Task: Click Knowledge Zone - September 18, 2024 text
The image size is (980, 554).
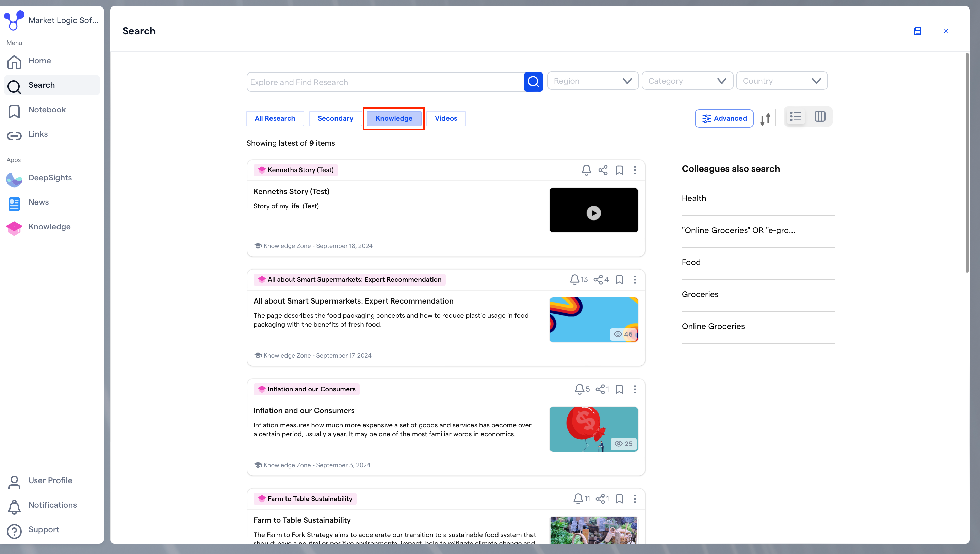Action: pos(318,246)
